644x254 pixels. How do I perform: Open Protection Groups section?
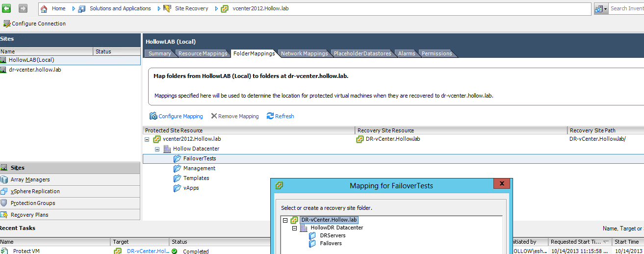tap(32, 203)
